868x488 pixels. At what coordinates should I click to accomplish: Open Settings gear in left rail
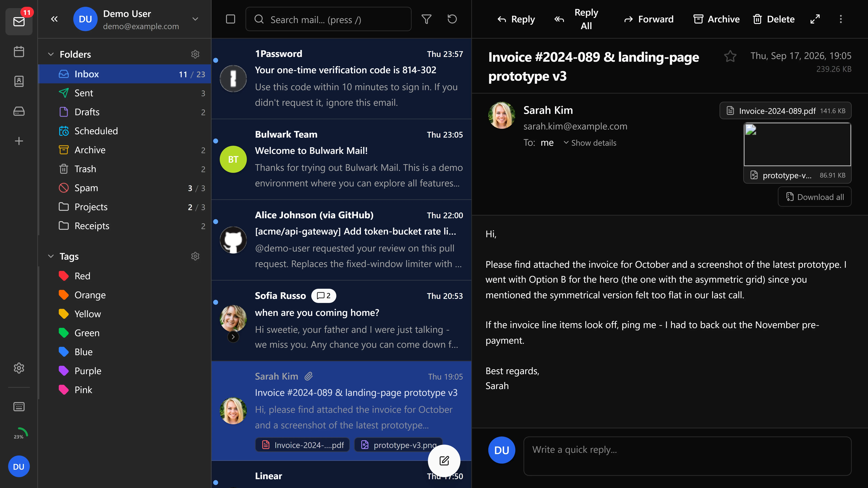tap(19, 368)
